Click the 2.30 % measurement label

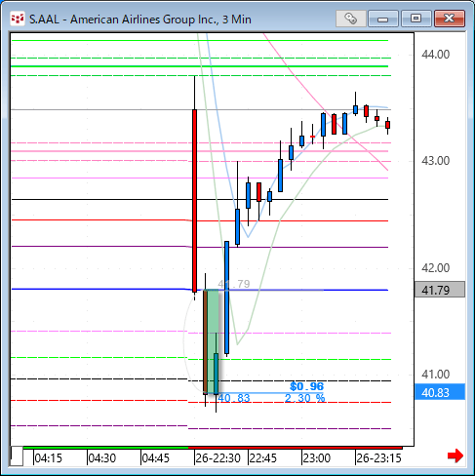click(304, 398)
